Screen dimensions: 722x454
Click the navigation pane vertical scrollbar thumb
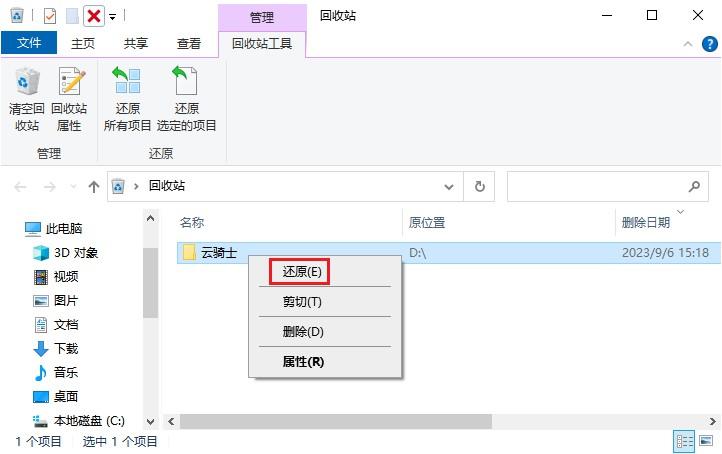pos(151,283)
